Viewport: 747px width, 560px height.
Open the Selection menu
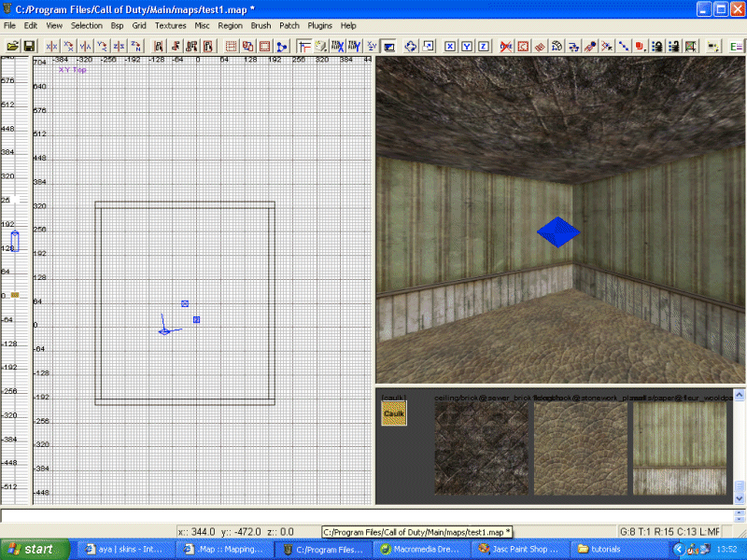87,26
